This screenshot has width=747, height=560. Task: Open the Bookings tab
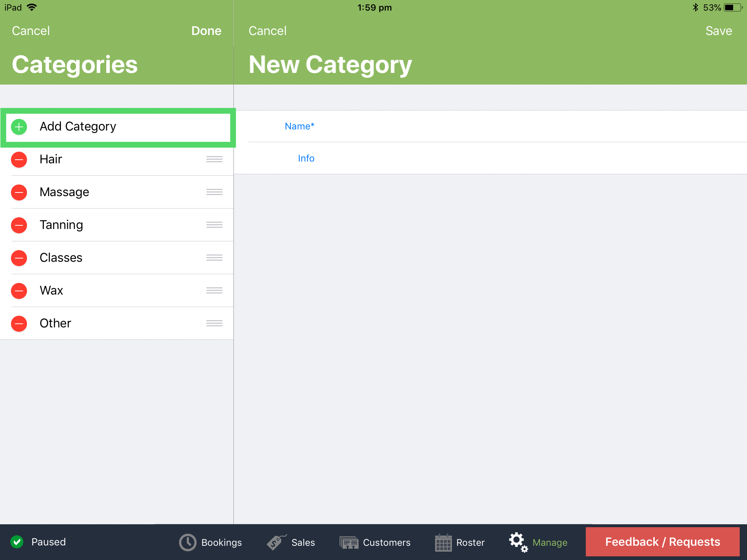(x=210, y=542)
